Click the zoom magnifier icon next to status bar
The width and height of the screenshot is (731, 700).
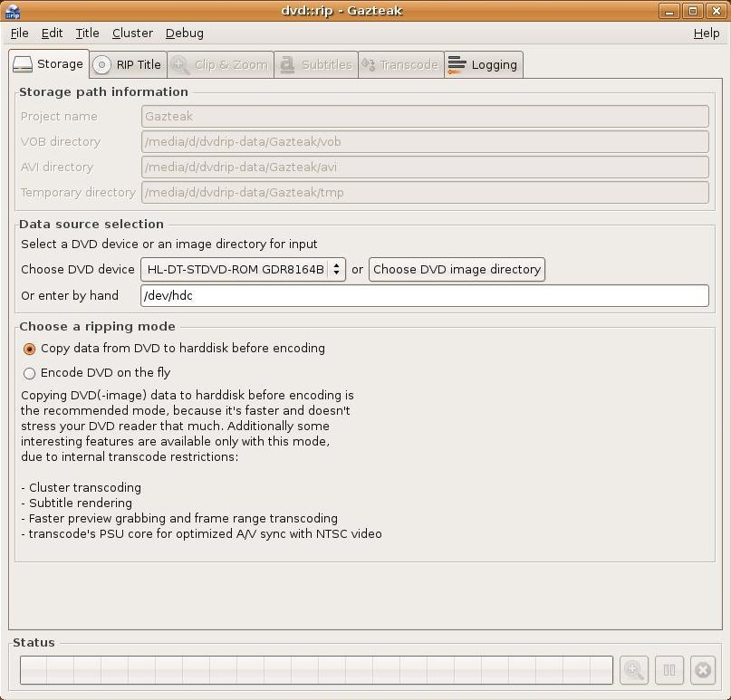(633, 670)
